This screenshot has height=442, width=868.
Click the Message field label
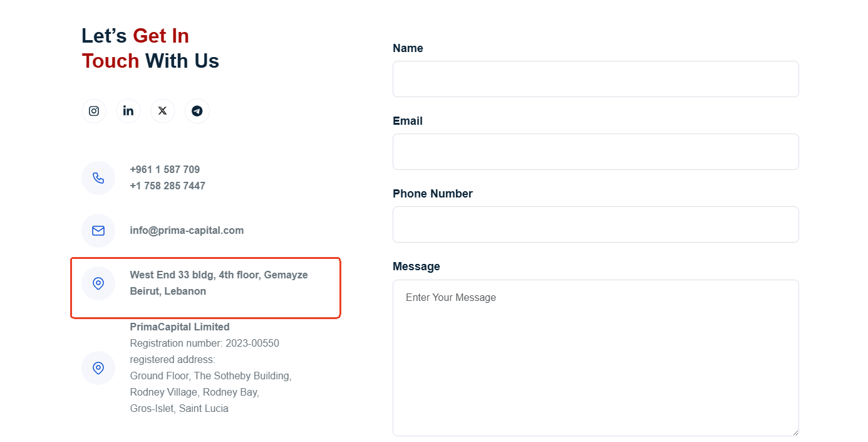point(416,266)
